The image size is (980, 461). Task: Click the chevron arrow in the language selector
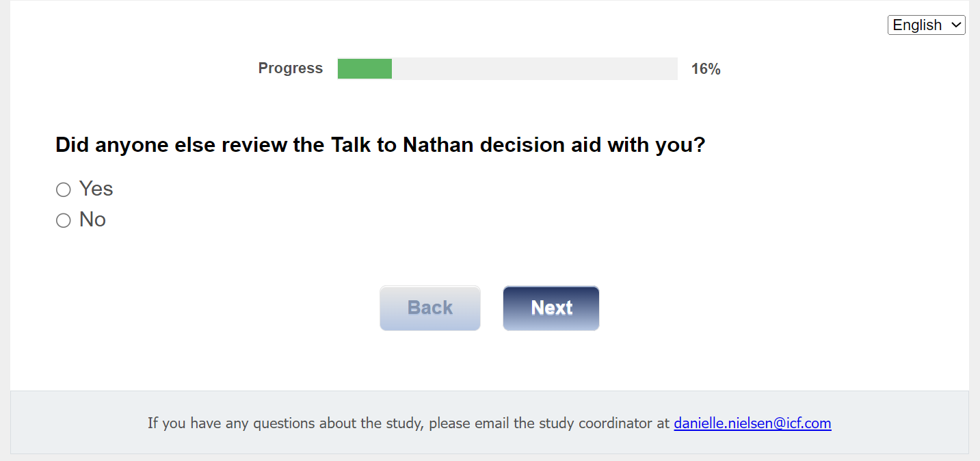[x=955, y=25]
